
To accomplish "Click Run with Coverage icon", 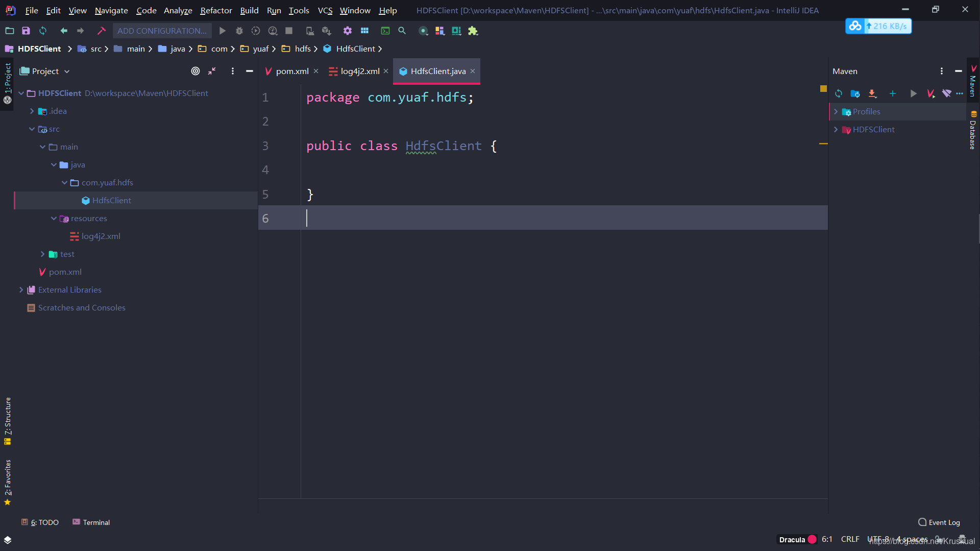I will coord(256,31).
